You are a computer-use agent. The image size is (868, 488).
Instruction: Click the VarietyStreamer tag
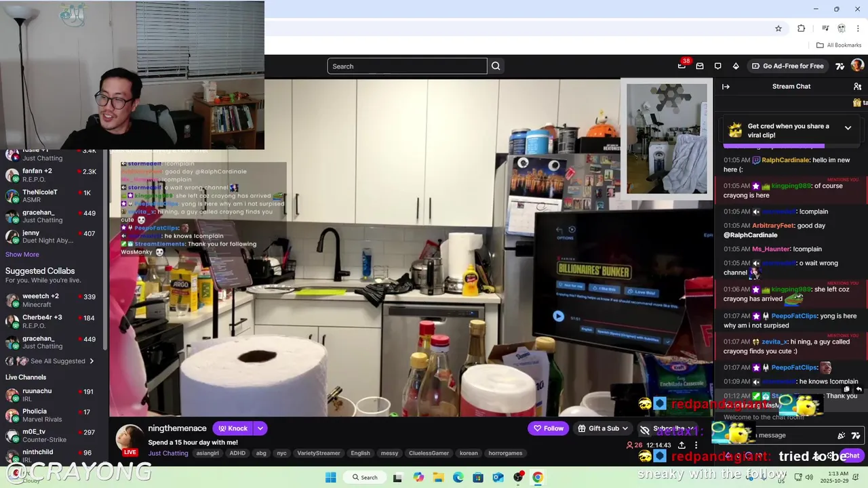coord(319,453)
